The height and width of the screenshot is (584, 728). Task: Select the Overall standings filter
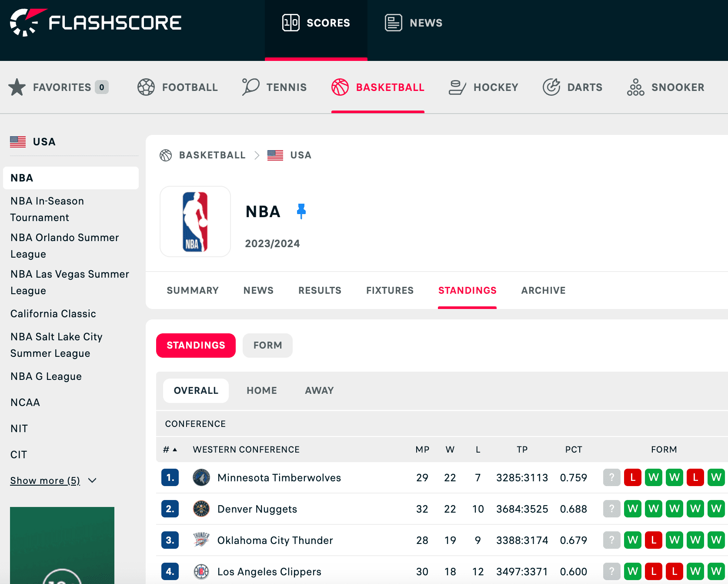coord(196,390)
